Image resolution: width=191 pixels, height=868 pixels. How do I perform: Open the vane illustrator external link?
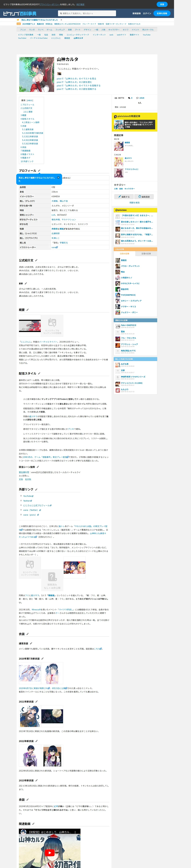pyautogui.click(x=55, y=247)
